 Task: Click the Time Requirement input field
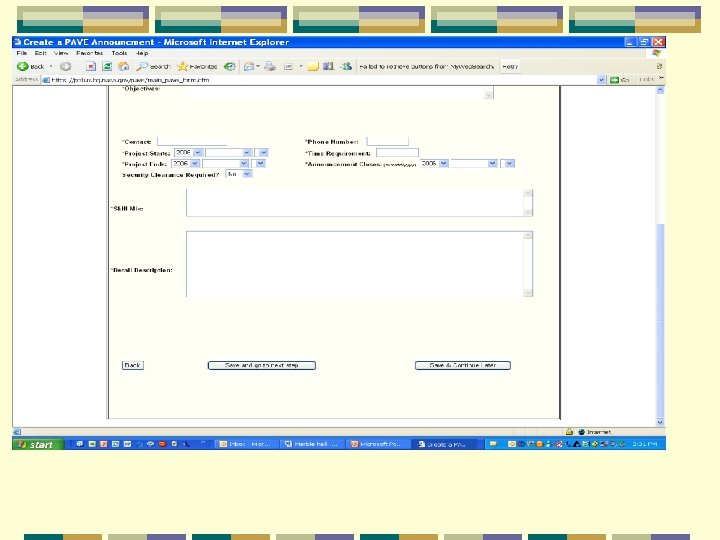click(397, 153)
